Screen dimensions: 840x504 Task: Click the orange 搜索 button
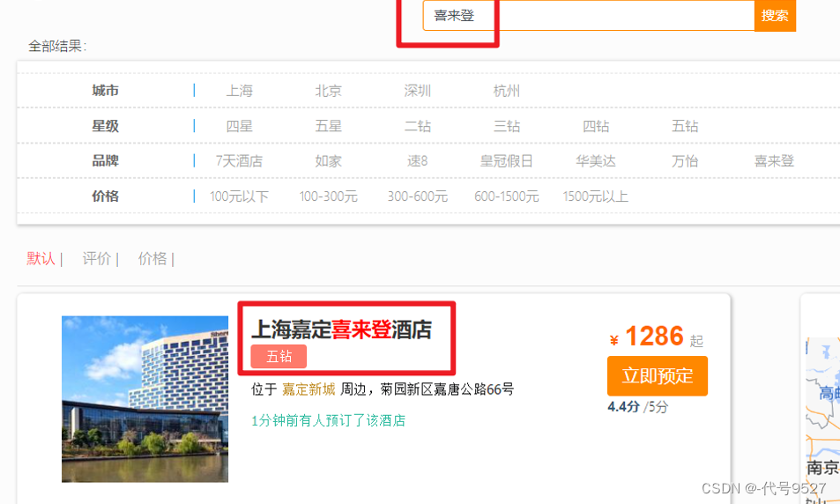pos(775,16)
